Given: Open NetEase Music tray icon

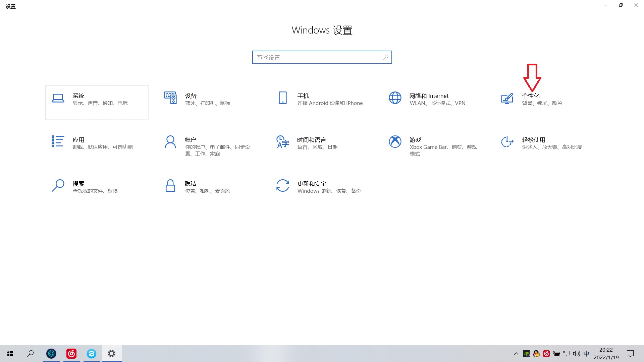Looking at the screenshot, I should tap(546, 354).
